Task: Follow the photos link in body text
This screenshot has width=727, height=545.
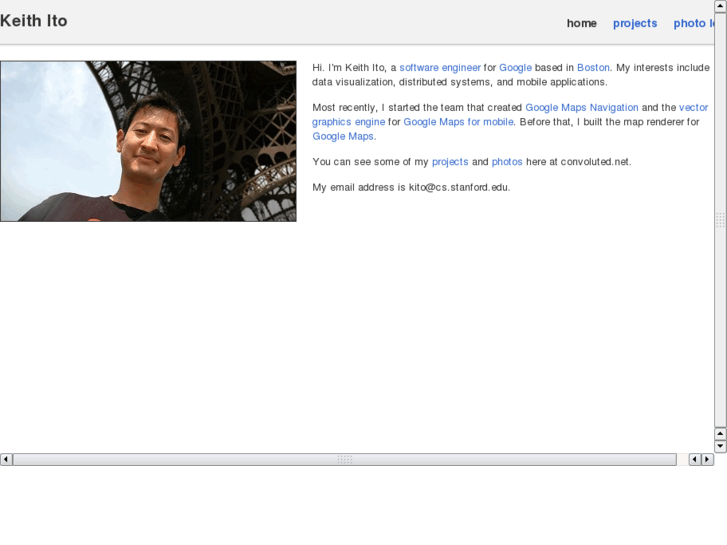Action: coord(507,162)
